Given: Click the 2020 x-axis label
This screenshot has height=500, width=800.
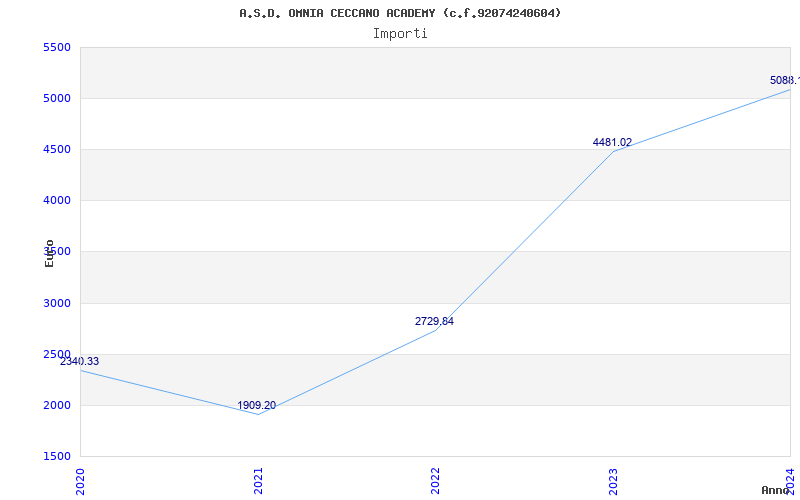Looking at the screenshot, I should (80, 481).
